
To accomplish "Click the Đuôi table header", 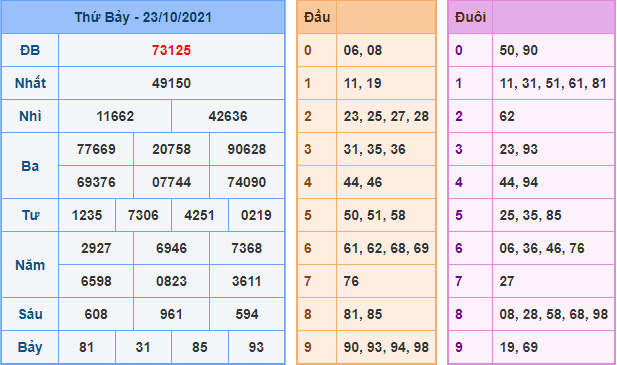I will coord(470,17).
